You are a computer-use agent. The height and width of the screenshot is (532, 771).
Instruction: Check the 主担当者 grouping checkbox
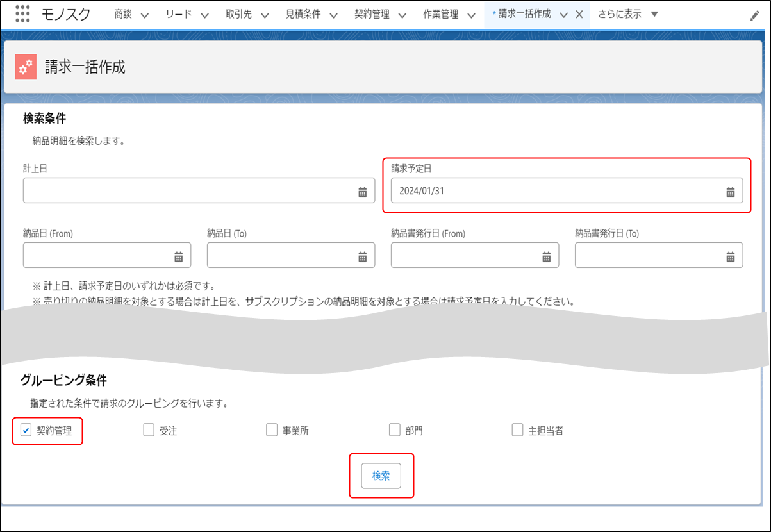[517, 430]
